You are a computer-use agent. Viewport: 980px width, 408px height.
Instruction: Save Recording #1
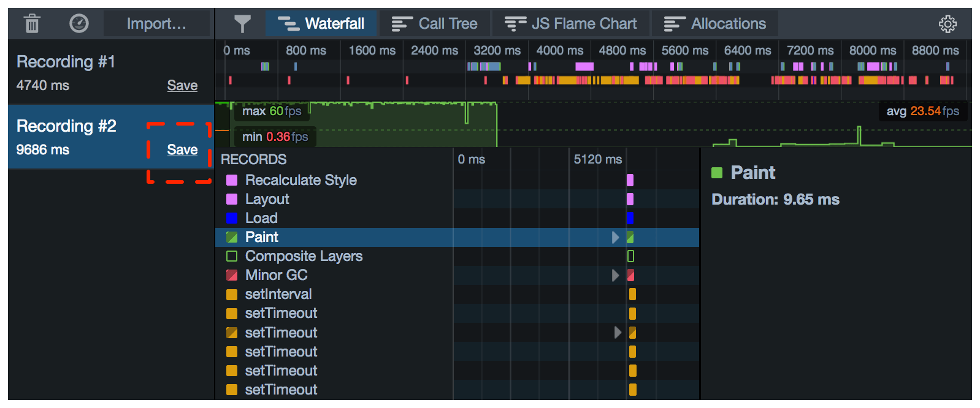[x=182, y=86]
